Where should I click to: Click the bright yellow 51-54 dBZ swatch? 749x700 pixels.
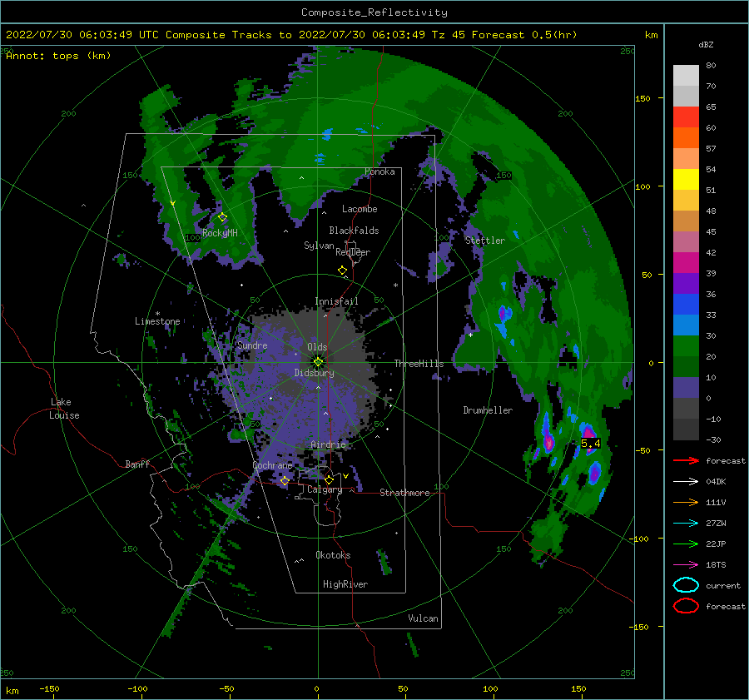[x=686, y=180]
